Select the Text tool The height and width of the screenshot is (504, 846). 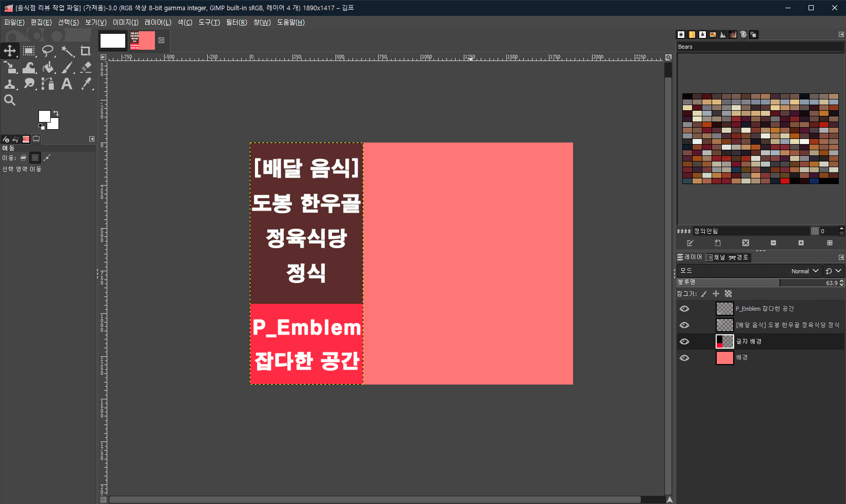click(x=67, y=84)
